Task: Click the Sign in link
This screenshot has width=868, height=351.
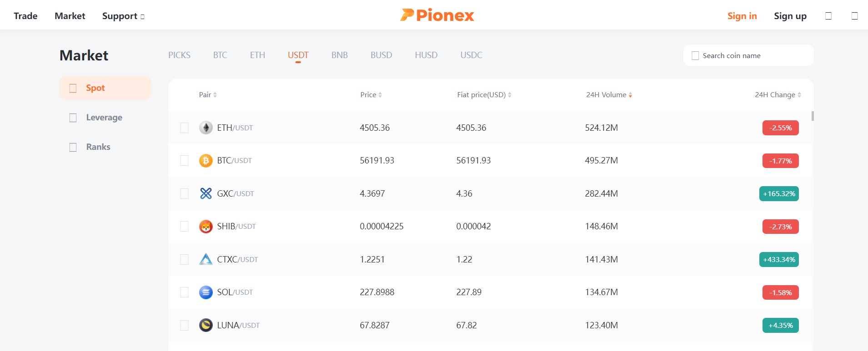Action: tap(742, 16)
